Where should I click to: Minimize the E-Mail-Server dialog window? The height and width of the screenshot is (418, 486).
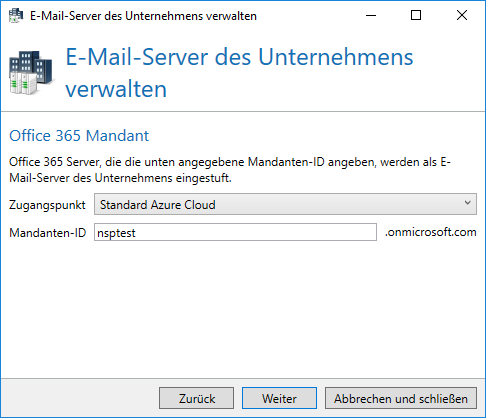coord(371,15)
